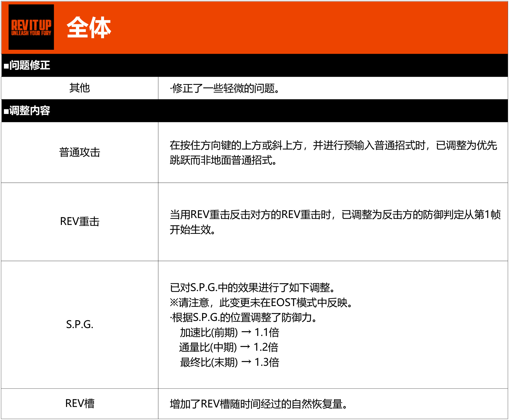Click the 加速比(前期) 1.1倍 line
This screenshot has height=420, width=509.
229,332
